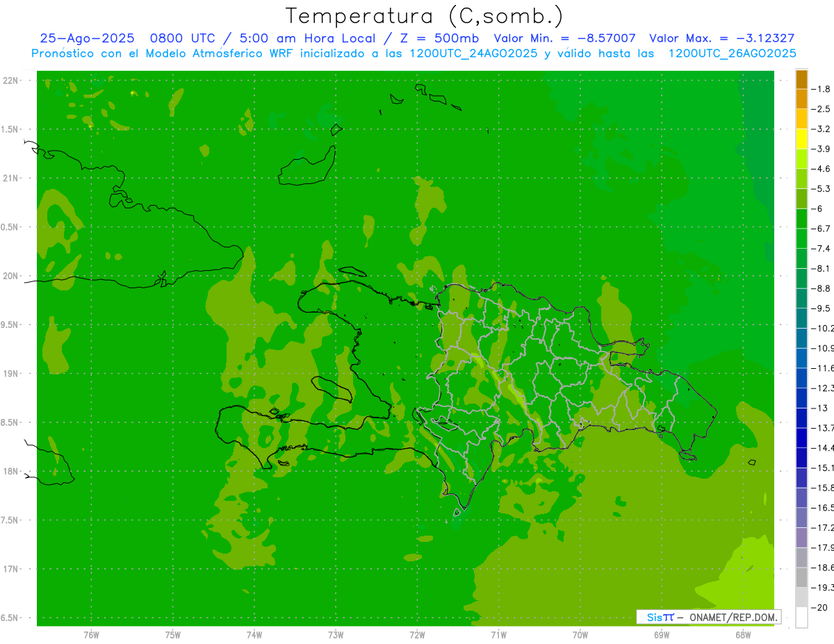
Task: Click the '73W' longitude label
Action: [336, 634]
